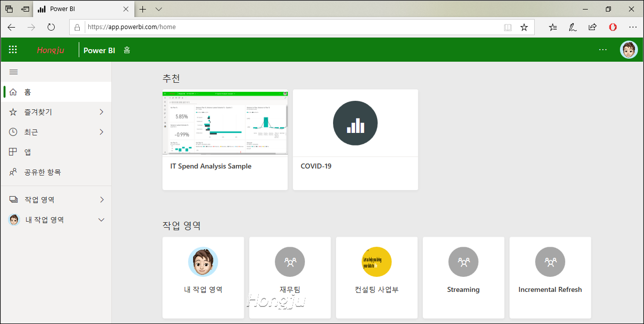Image resolution: width=644 pixels, height=324 pixels.
Task: Click the browser Refresh icon
Action: pyautogui.click(x=51, y=27)
